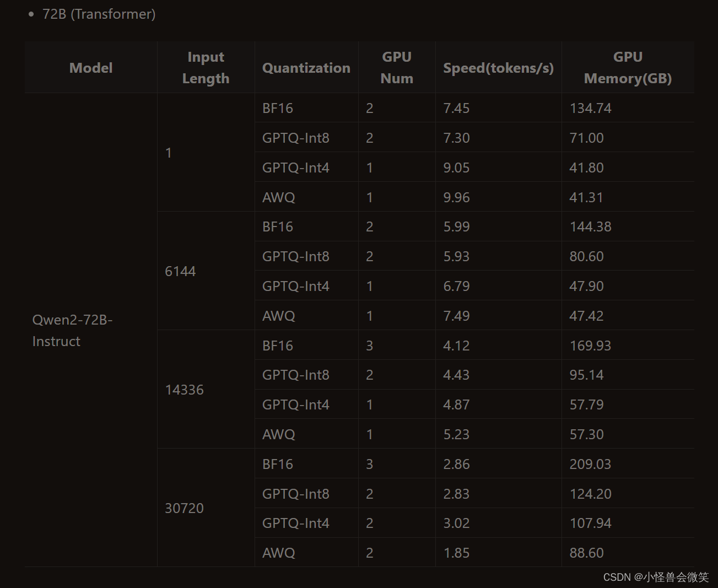Viewport: 718px width, 588px height.
Task: Click the speed value 7.30
Action: click(456, 138)
